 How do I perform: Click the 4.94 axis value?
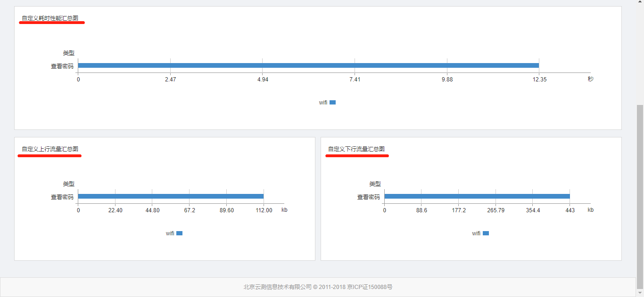263,80
